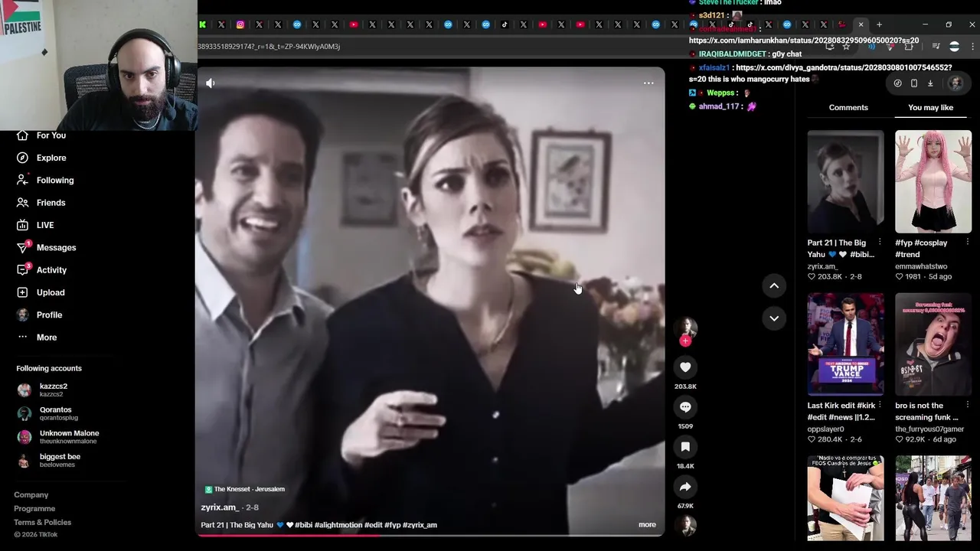The image size is (980, 551).
Task: Open 'bro is not the screaming funk' thumbnail
Action: 933,344
